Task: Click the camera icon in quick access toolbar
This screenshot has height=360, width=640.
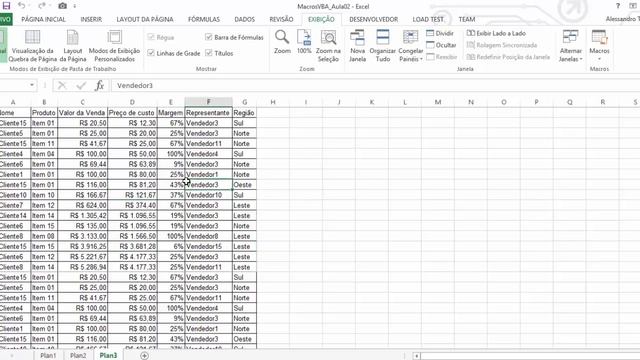Action: coord(62,6)
